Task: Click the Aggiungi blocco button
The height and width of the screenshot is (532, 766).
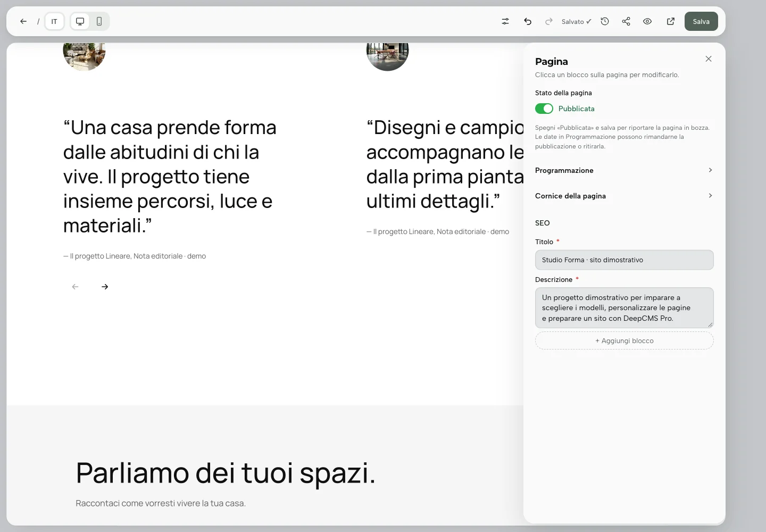Action: (625, 341)
